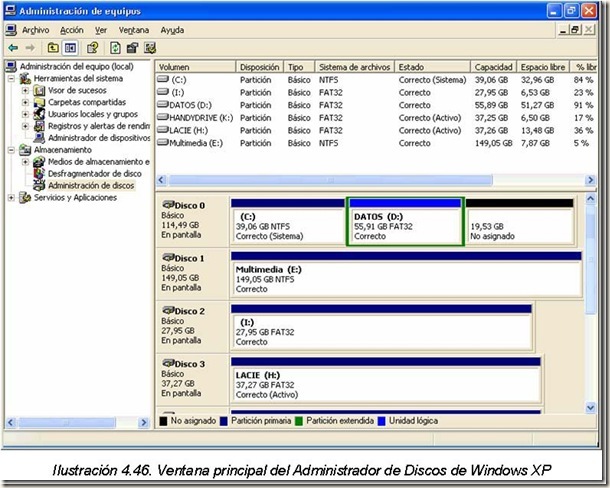Click Desfragmentador de disco icon

click(39, 174)
